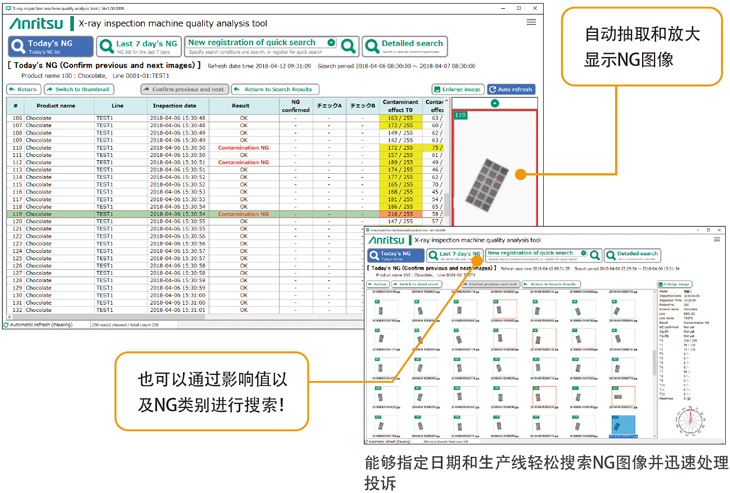The image size is (730, 493).
Task: Maximize the main analysis tool window
Action: tap(519, 8)
